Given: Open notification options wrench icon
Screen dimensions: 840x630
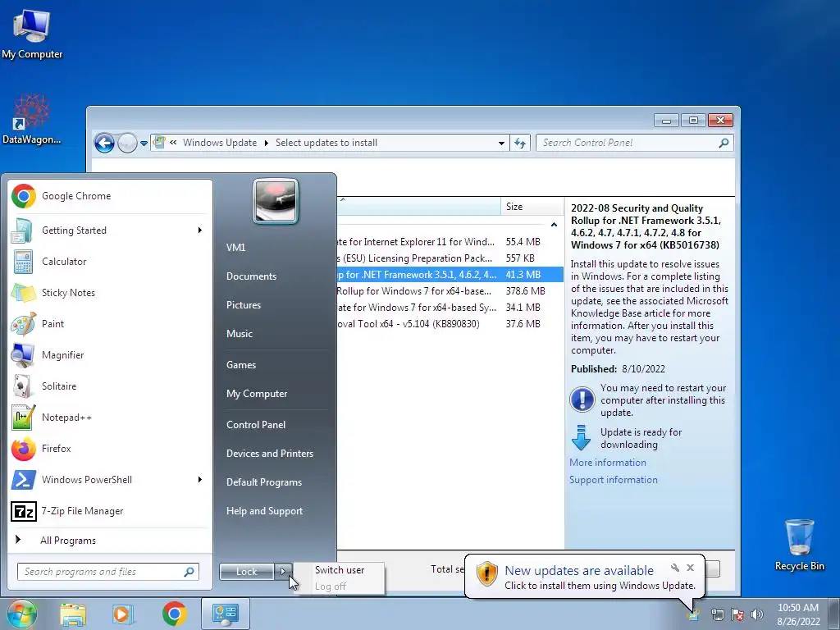Looking at the screenshot, I should tap(675, 568).
